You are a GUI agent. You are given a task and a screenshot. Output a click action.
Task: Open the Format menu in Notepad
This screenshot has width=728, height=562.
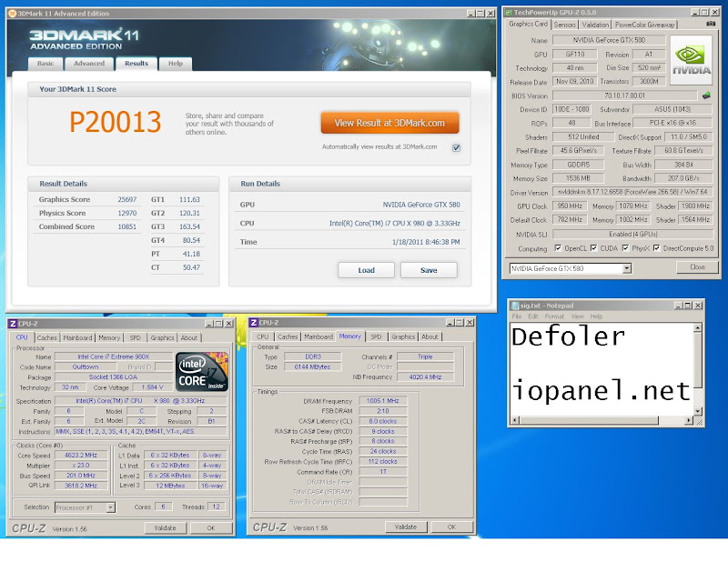pyautogui.click(x=554, y=316)
